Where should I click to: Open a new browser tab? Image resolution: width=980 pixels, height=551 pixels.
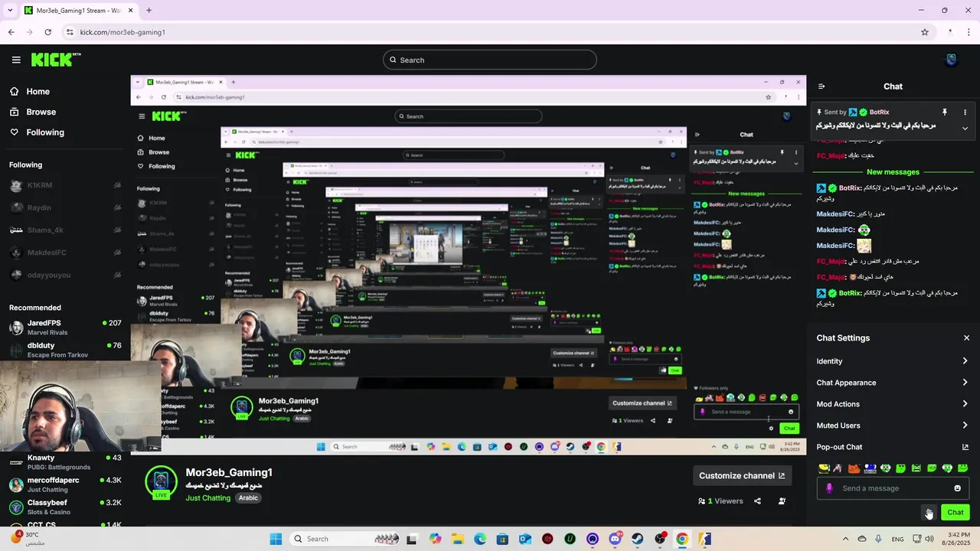tap(149, 11)
